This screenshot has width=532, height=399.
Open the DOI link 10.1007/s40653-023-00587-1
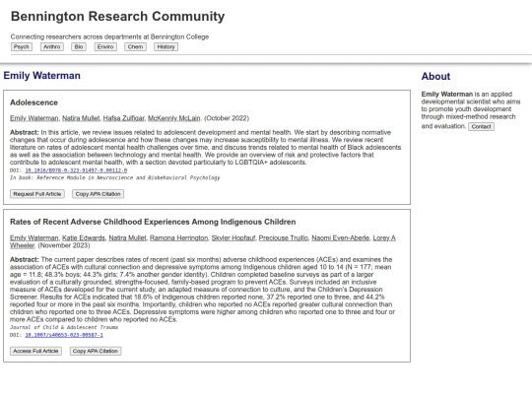click(64, 335)
